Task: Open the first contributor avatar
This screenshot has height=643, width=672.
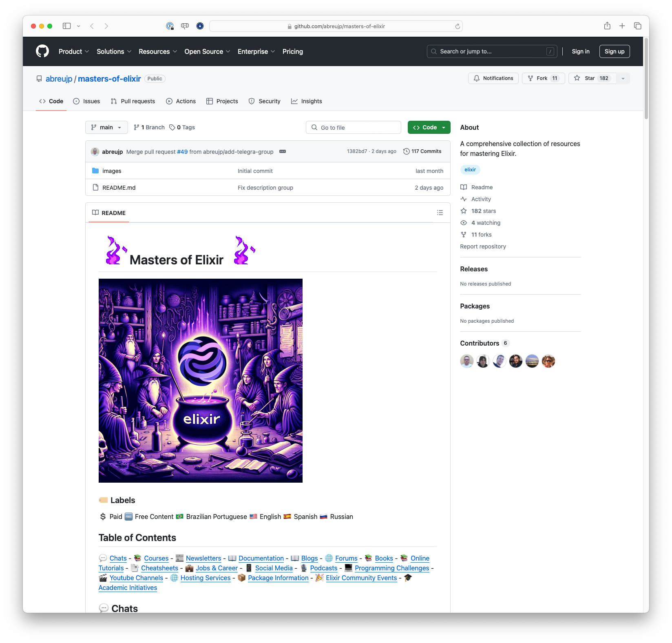Action: tap(467, 361)
